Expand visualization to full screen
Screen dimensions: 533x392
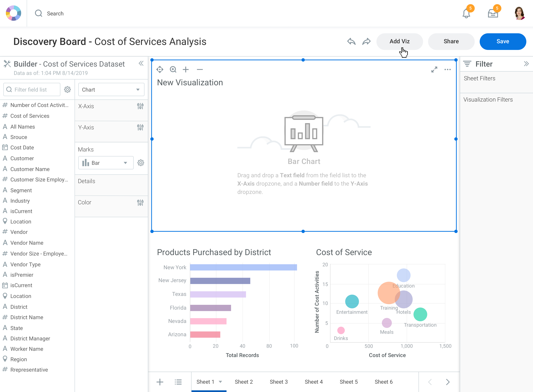click(434, 69)
